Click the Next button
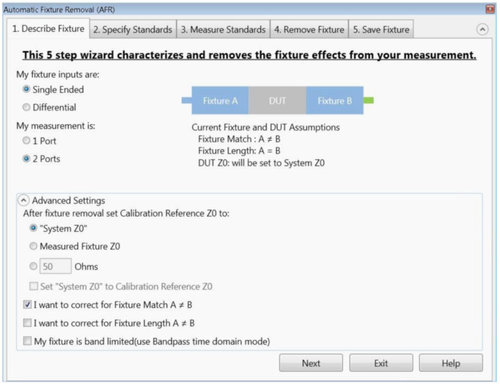This screenshot has height=384, width=500. pos(311,363)
